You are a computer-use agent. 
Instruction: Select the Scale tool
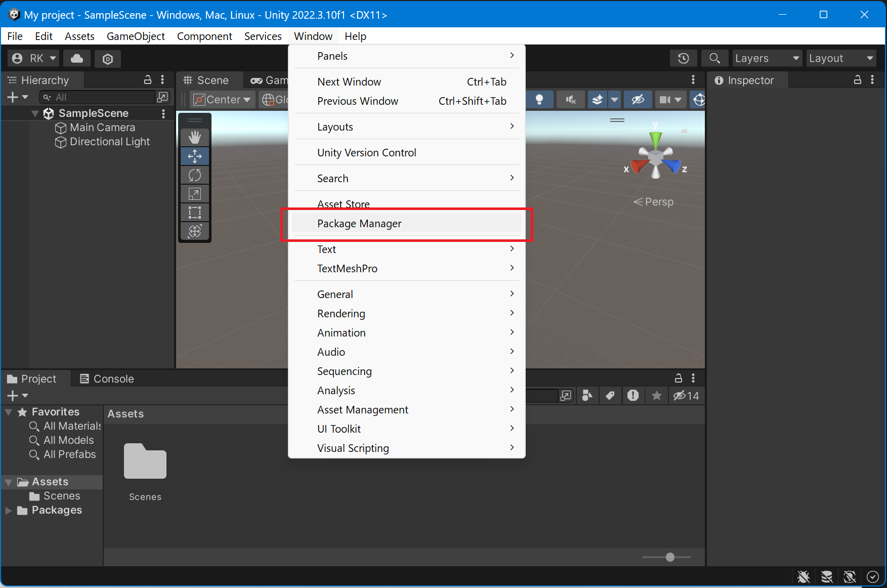195,193
